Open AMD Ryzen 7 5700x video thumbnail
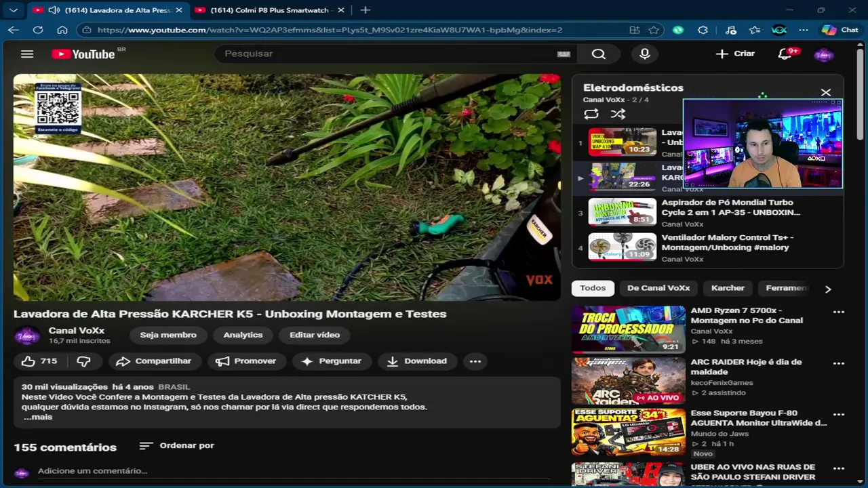 (x=628, y=329)
